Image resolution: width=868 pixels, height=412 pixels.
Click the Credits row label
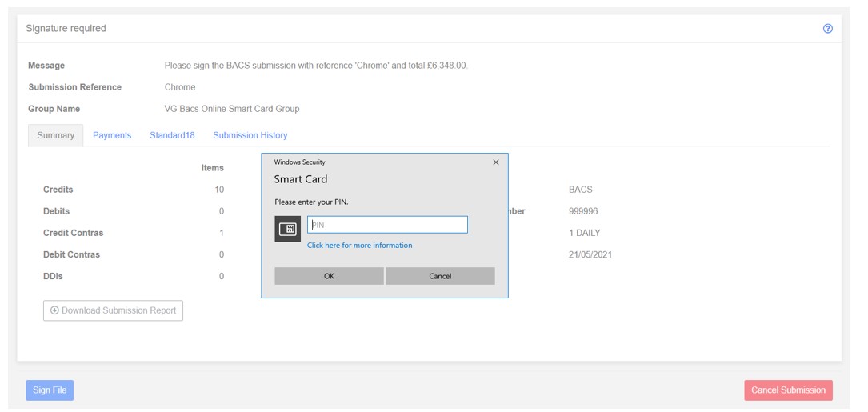point(58,190)
